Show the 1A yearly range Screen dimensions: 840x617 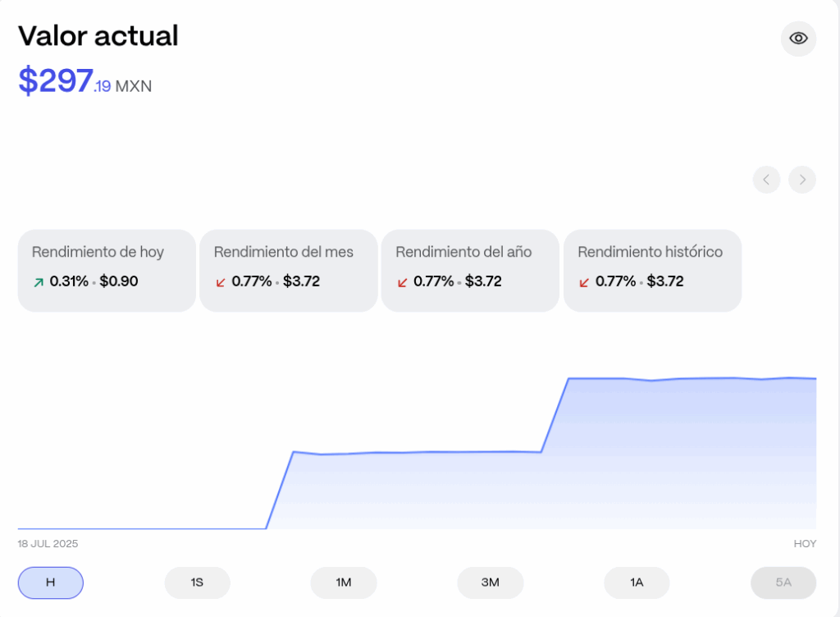(x=637, y=583)
